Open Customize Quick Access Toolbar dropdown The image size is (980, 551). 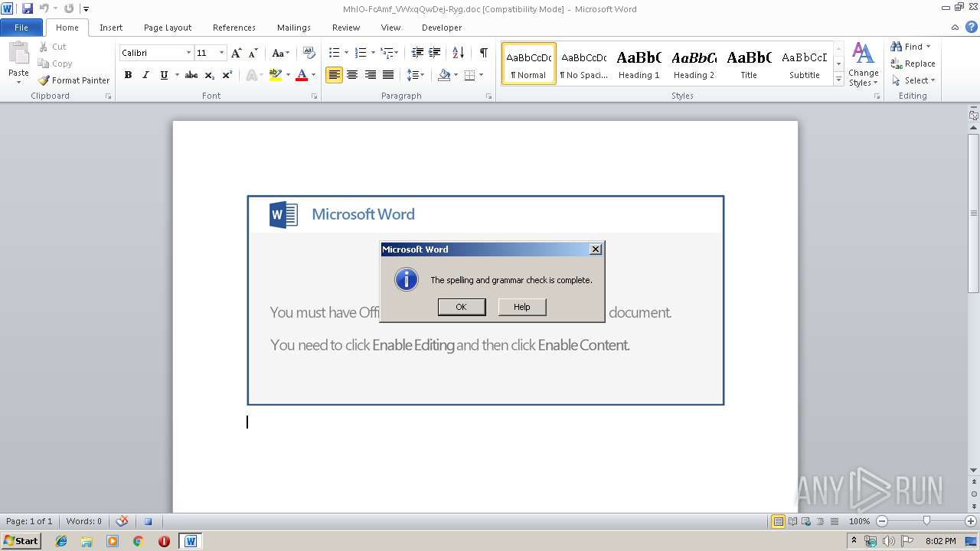[x=86, y=9]
